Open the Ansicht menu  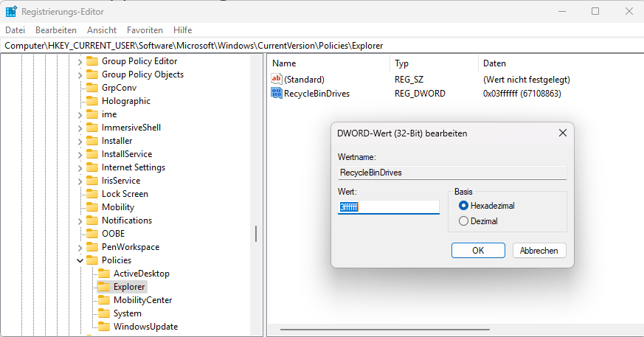click(x=102, y=30)
